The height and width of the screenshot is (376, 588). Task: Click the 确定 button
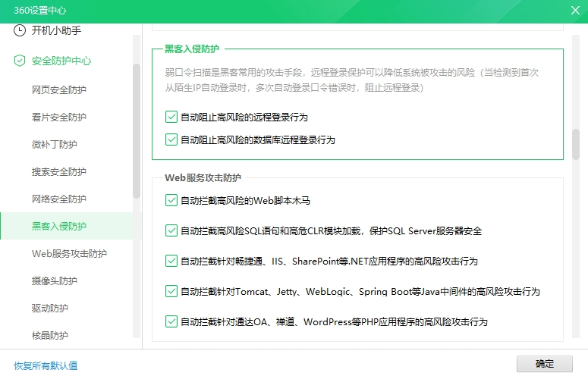pos(544,364)
